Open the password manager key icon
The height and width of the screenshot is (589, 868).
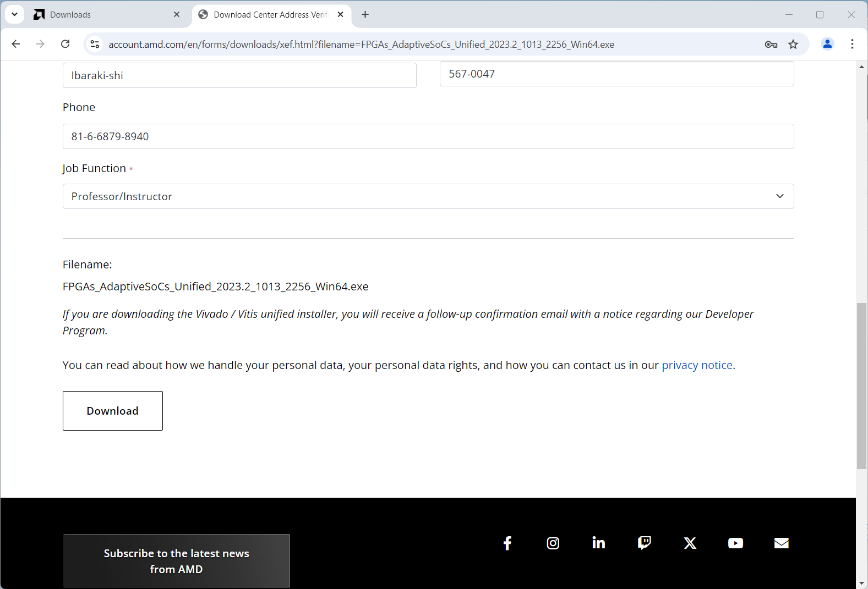[x=771, y=45]
